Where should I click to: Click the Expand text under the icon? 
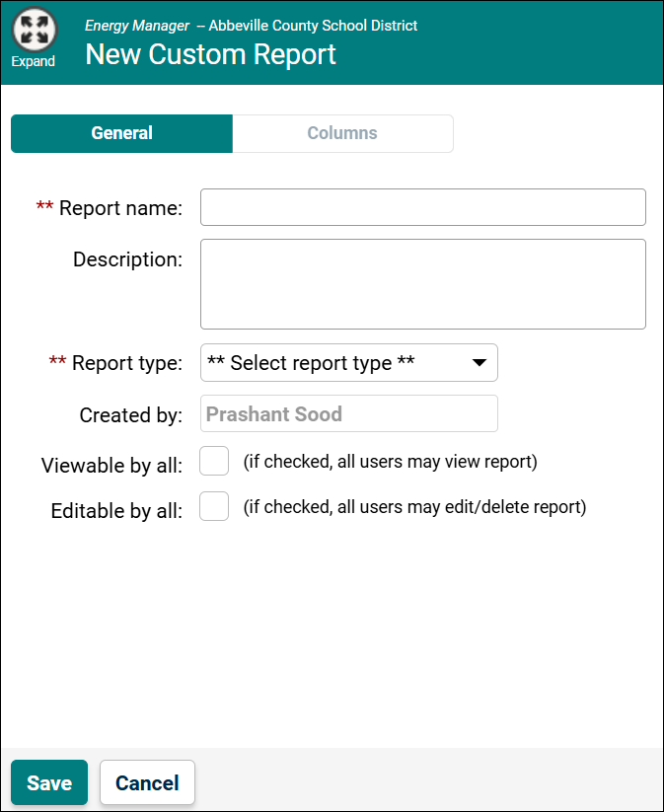[x=33, y=61]
